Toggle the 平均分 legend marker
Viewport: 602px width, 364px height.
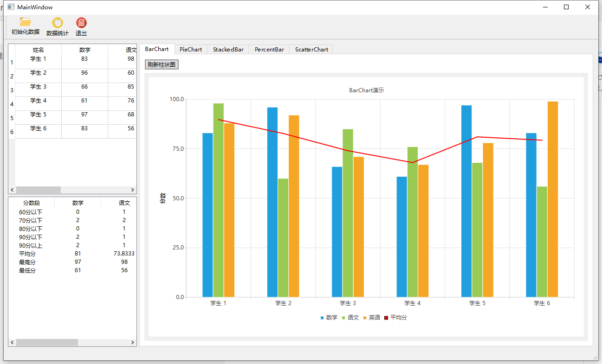[397, 317]
